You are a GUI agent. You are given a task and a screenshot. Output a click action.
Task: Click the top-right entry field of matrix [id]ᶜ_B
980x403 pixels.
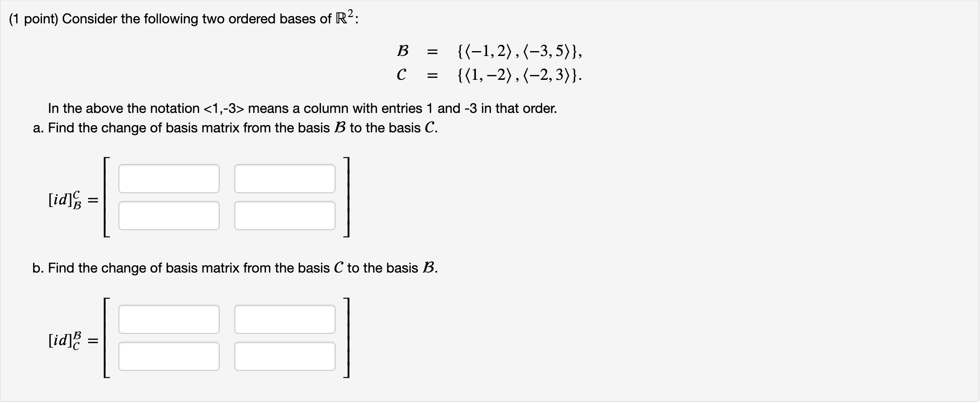click(285, 179)
